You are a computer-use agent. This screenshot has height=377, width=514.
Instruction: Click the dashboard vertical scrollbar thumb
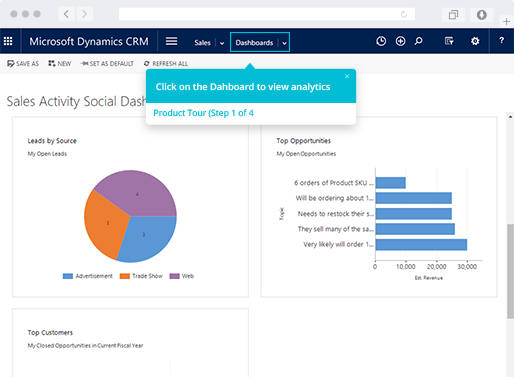(x=510, y=271)
